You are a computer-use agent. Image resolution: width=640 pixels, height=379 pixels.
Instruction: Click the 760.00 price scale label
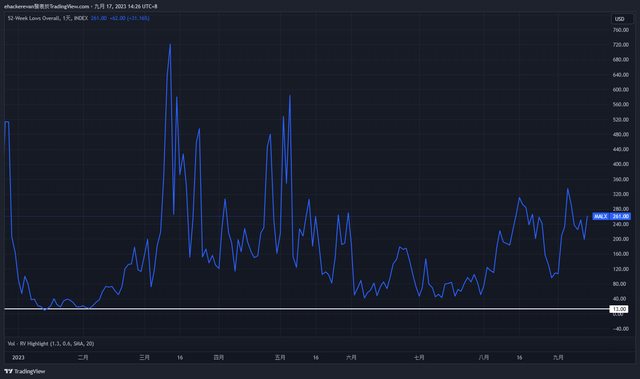point(620,30)
